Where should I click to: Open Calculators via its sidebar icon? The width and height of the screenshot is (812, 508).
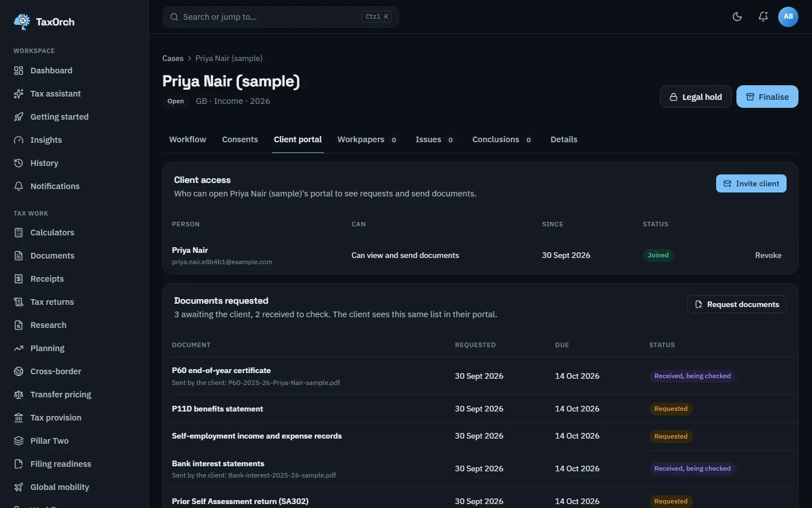(19, 233)
